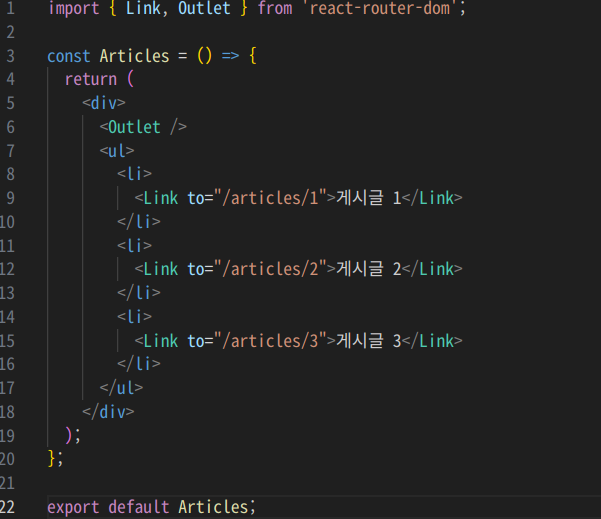Click the text '게시글 3'
Viewport: 601px width, 519px height.
coord(368,341)
